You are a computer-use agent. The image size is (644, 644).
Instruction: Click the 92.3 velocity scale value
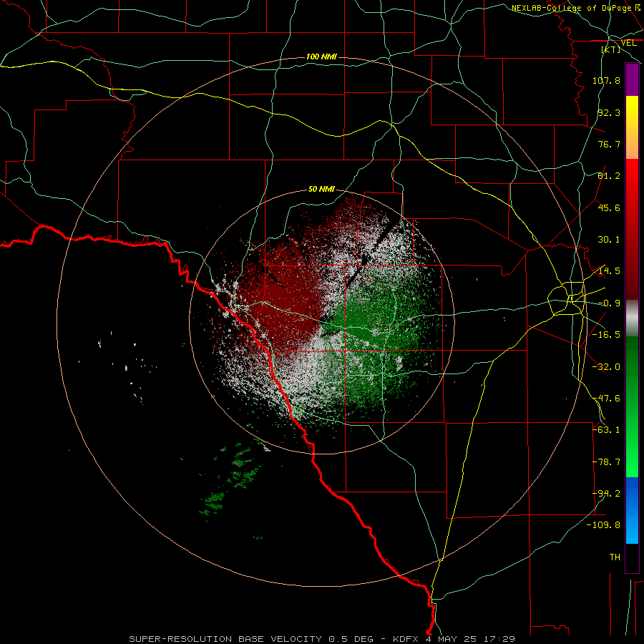(x=609, y=112)
